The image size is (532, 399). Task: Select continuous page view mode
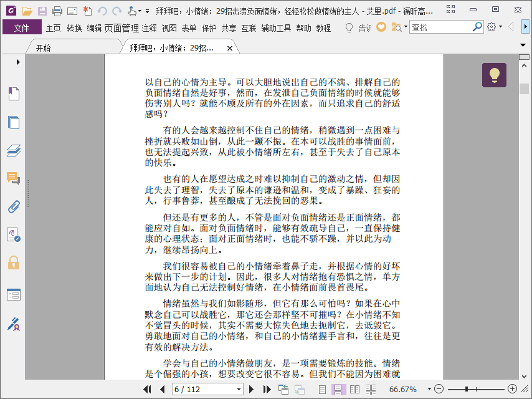(339, 390)
